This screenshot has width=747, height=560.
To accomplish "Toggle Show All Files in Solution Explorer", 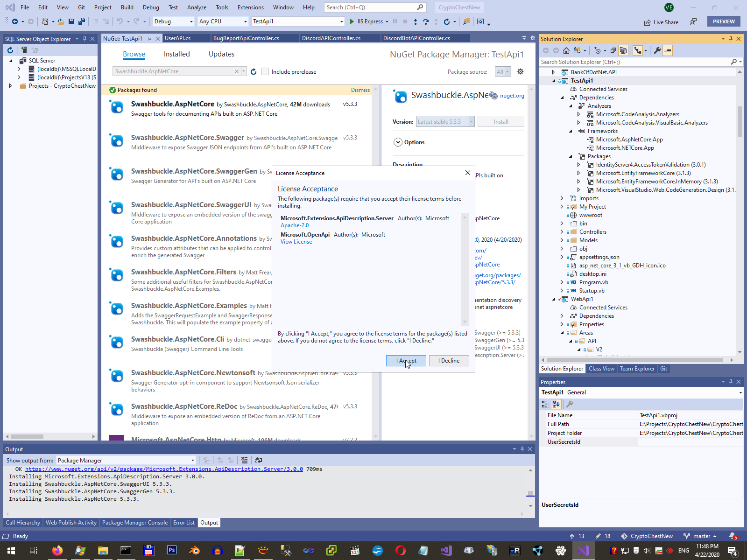I will tap(623, 50).
